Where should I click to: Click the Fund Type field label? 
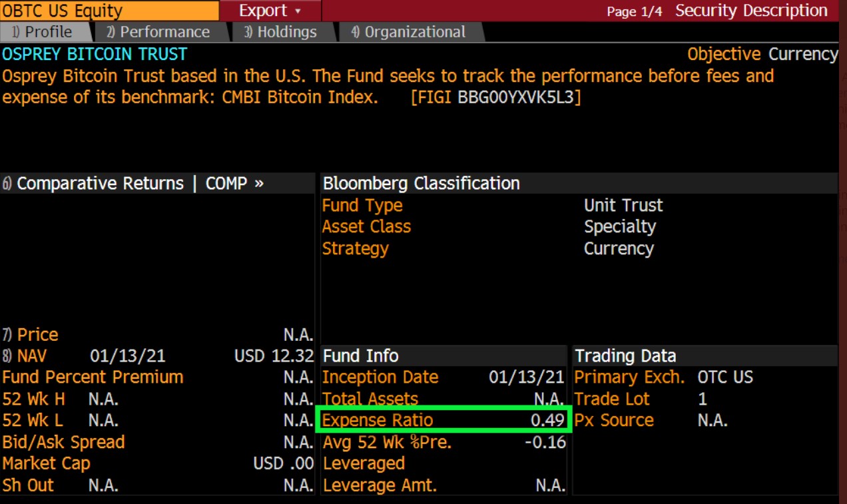coord(362,205)
